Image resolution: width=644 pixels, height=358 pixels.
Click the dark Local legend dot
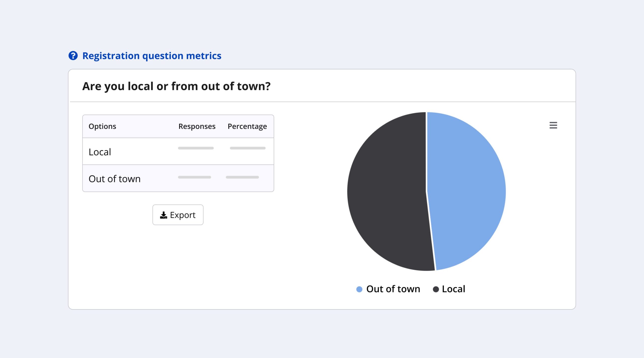[436, 289]
